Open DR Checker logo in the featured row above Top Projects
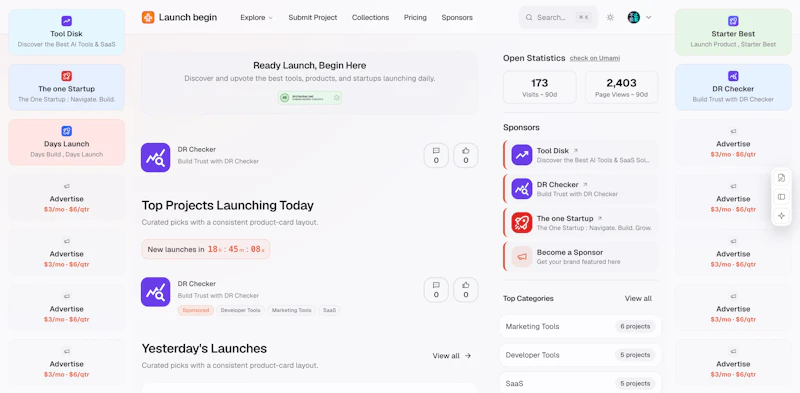Screen dimensions: 800x393 tap(156, 157)
